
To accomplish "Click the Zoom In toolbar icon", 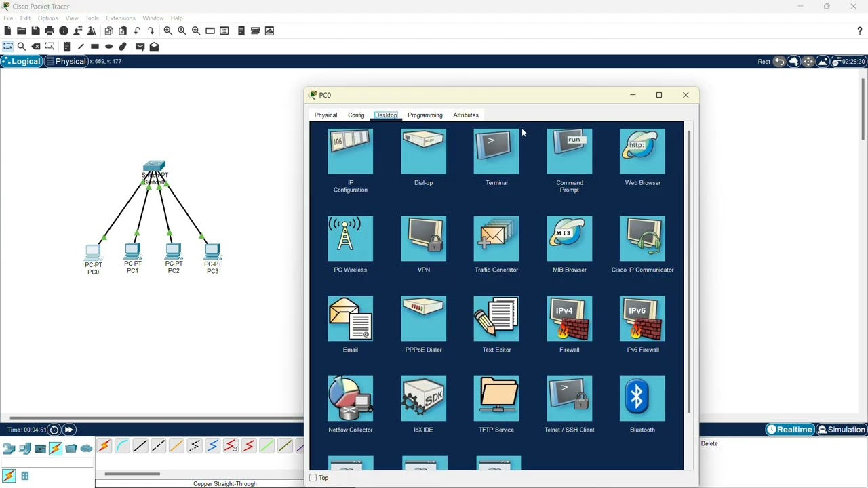I will [167, 30].
